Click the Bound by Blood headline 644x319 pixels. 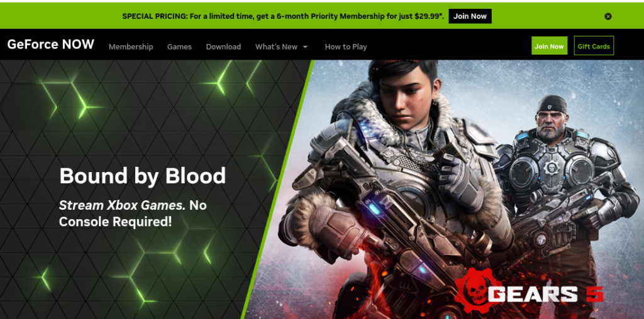pos(143,175)
